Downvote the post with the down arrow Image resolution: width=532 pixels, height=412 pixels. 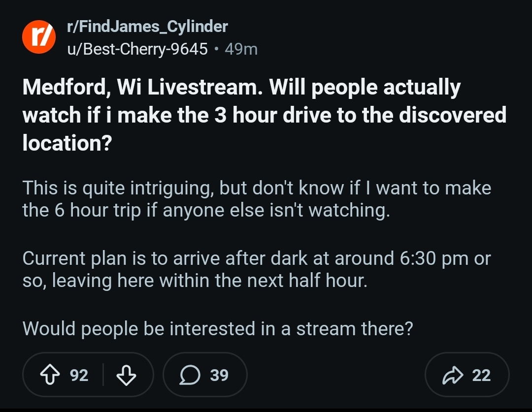126,375
